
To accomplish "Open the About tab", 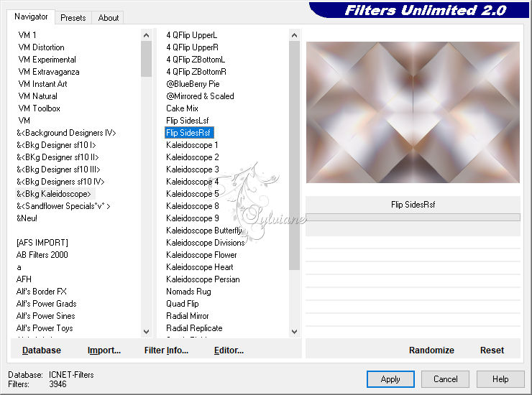I will [109, 18].
